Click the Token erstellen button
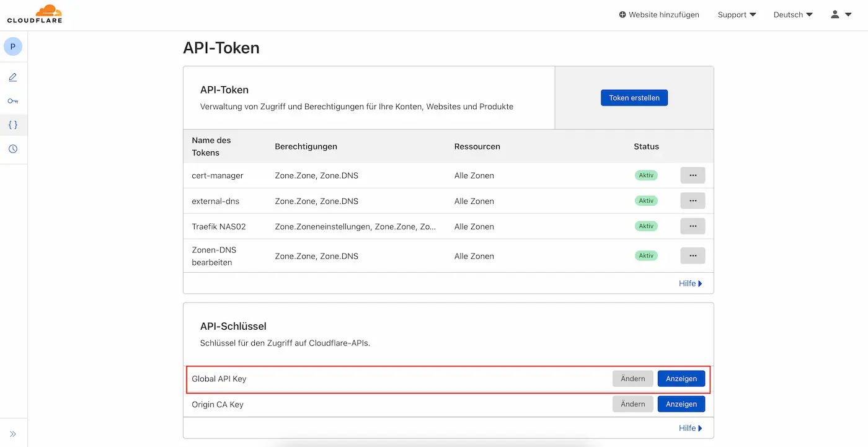This screenshot has height=447, width=868. (634, 97)
